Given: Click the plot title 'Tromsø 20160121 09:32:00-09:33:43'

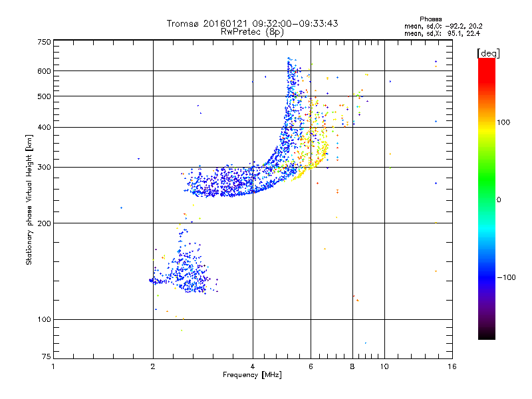Looking at the screenshot, I should [x=252, y=23].
